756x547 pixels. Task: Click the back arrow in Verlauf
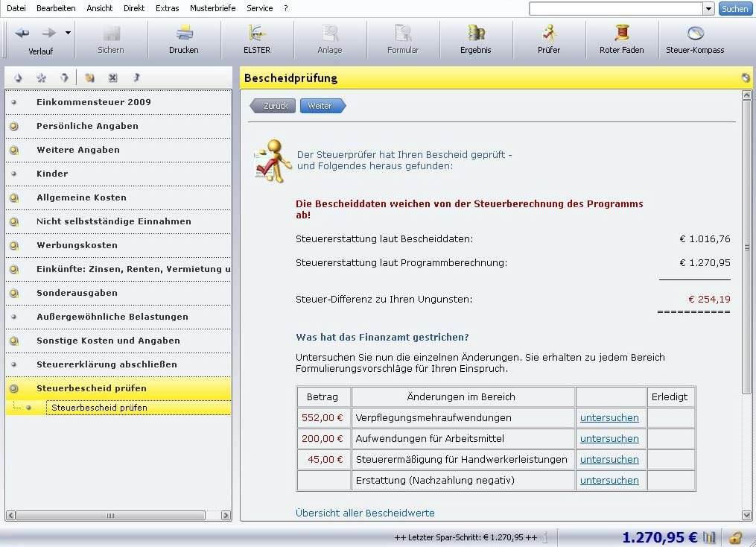coord(22,33)
